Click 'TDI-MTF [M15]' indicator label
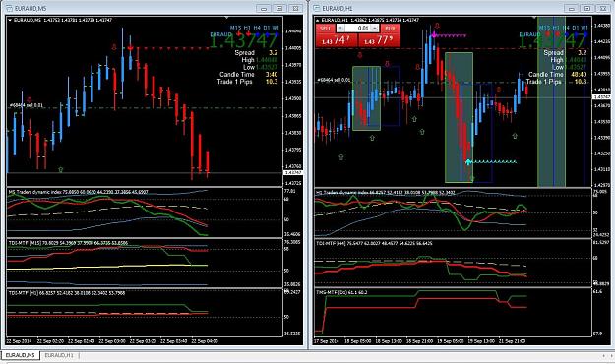615x364 pixels. (68, 243)
